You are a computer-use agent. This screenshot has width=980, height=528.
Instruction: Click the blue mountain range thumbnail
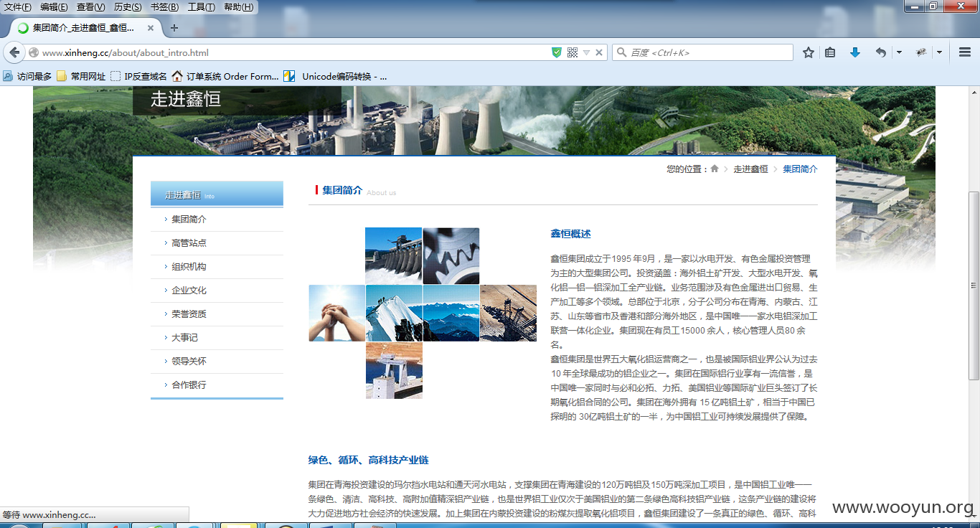(x=451, y=313)
